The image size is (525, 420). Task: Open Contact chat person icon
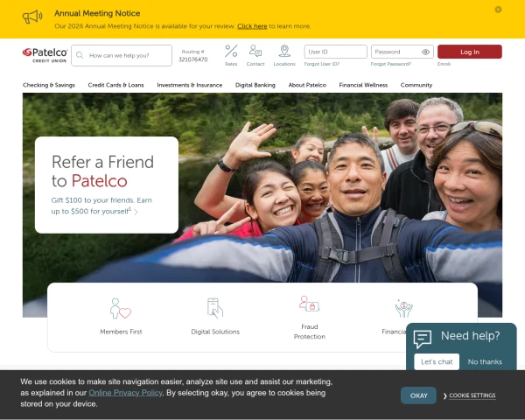[x=255, y=52]
